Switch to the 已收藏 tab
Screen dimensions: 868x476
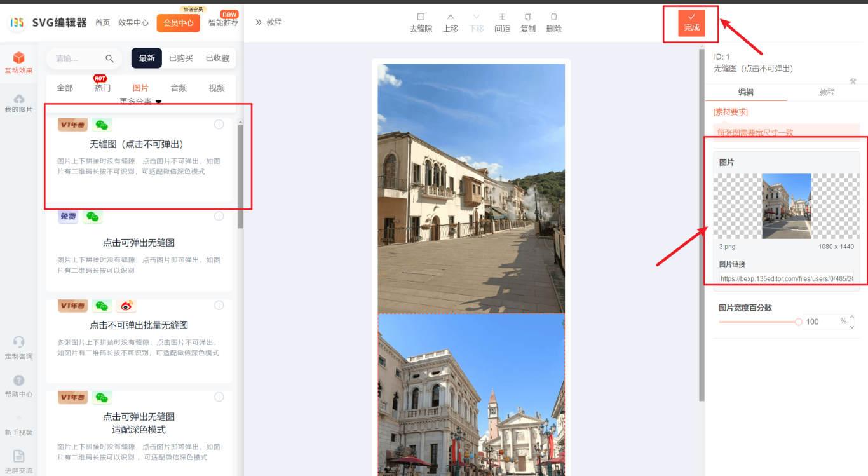217,58
